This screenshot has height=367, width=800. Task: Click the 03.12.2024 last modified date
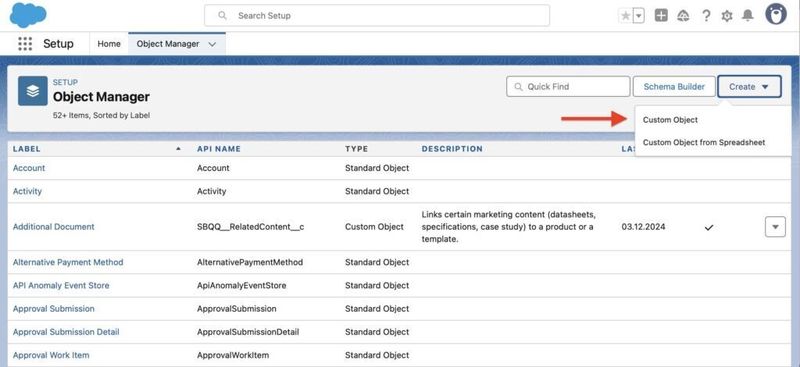click(x=643, y=227)
